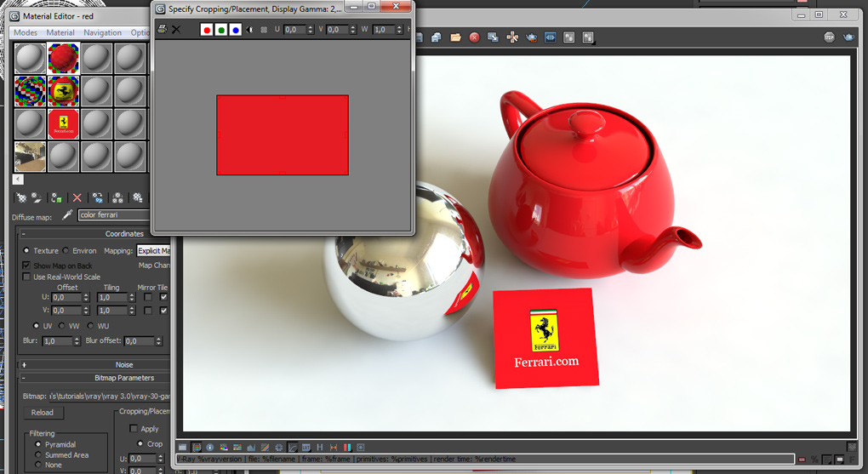The height and width of the screenshot is (474, 868).
Task: Toggle the blue channel button
Action: (235, 30)
